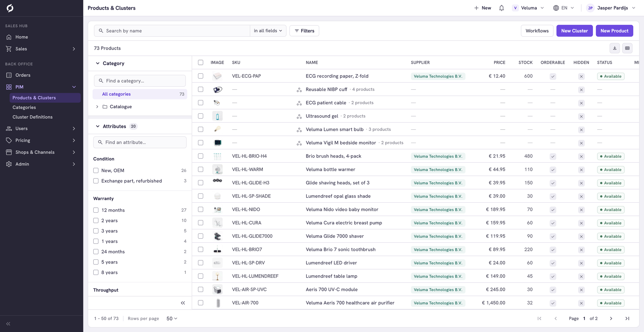Click the hidden X icon for VEL-ECG-PAP

point(581,76)
